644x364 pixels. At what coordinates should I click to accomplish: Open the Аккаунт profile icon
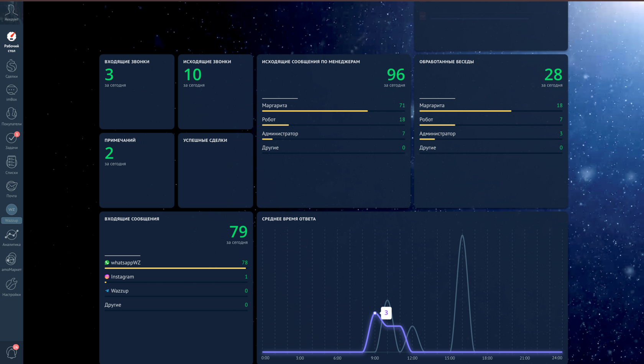point(11,12)
